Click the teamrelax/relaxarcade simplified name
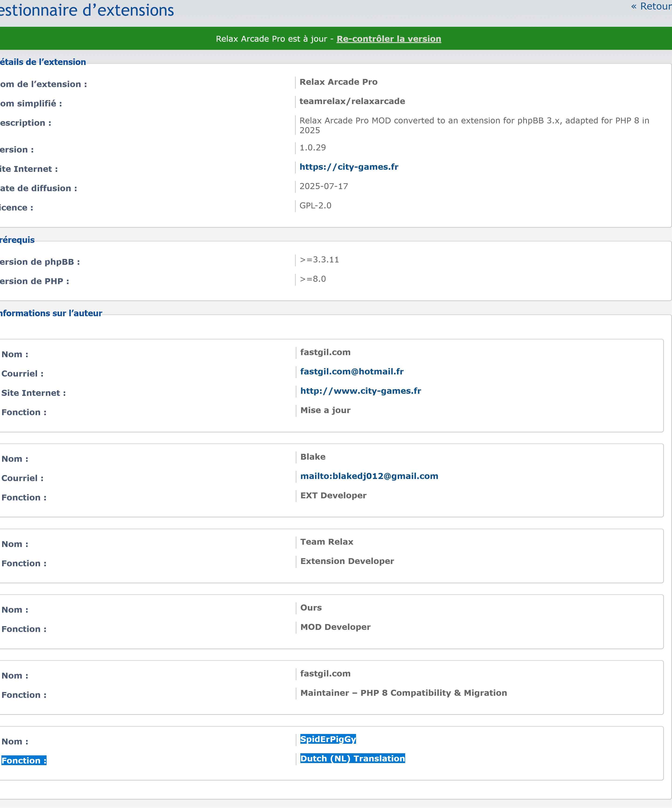The image size is (672, 808). point(352,101)
